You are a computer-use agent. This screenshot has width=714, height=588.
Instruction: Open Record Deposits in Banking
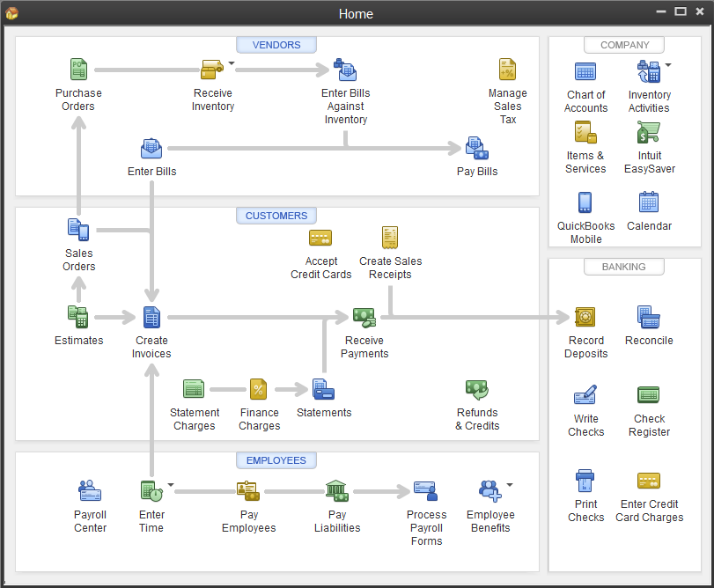pos(585,317)
